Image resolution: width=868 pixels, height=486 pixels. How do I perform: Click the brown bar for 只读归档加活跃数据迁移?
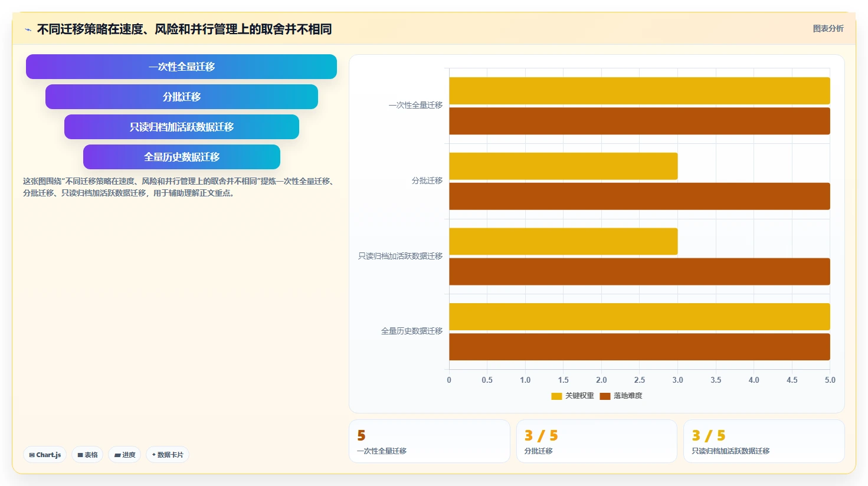(x=640, y=272)
